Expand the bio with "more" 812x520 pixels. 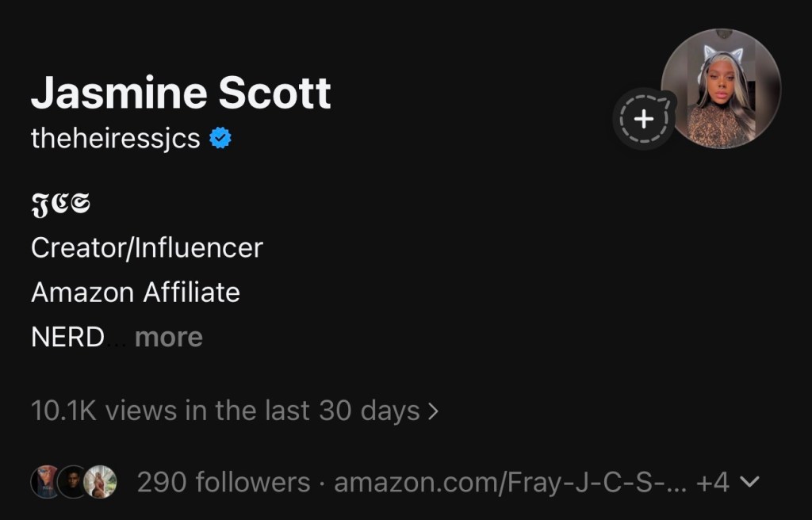pos(169,337)
